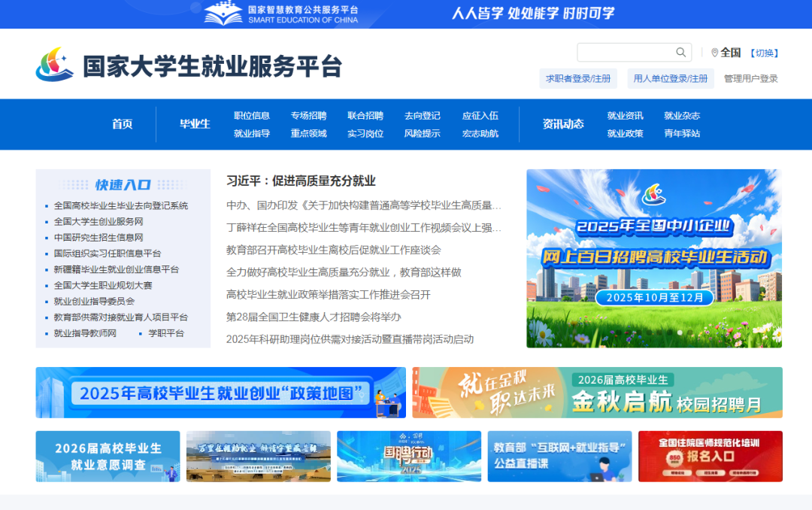The width and height of the screenshot is (812, 510).
Task: Open 全国大学生创业服务网 quick link
Action: click(x=98, y=222)
